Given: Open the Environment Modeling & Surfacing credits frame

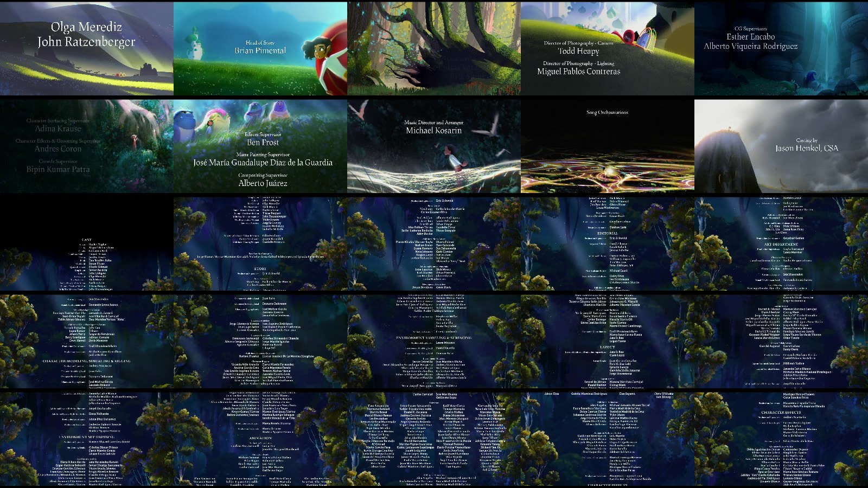Looking at the screenshot, I should 434,342.
